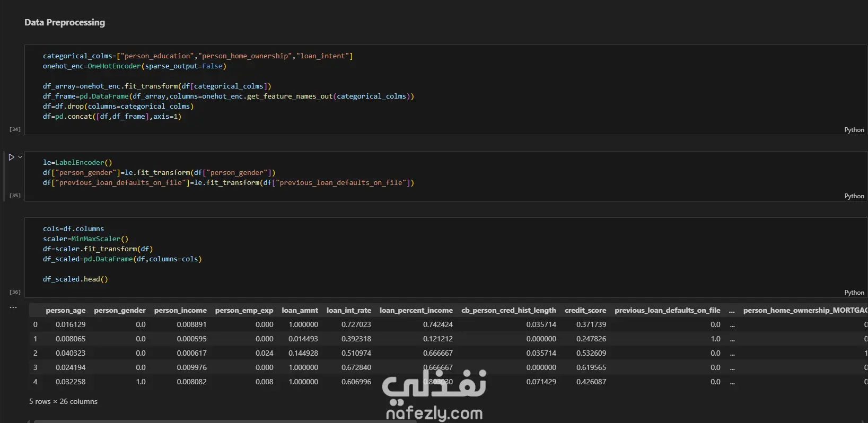
Task: Click the credit_score value 0.619565
Action: coord(591,367)
